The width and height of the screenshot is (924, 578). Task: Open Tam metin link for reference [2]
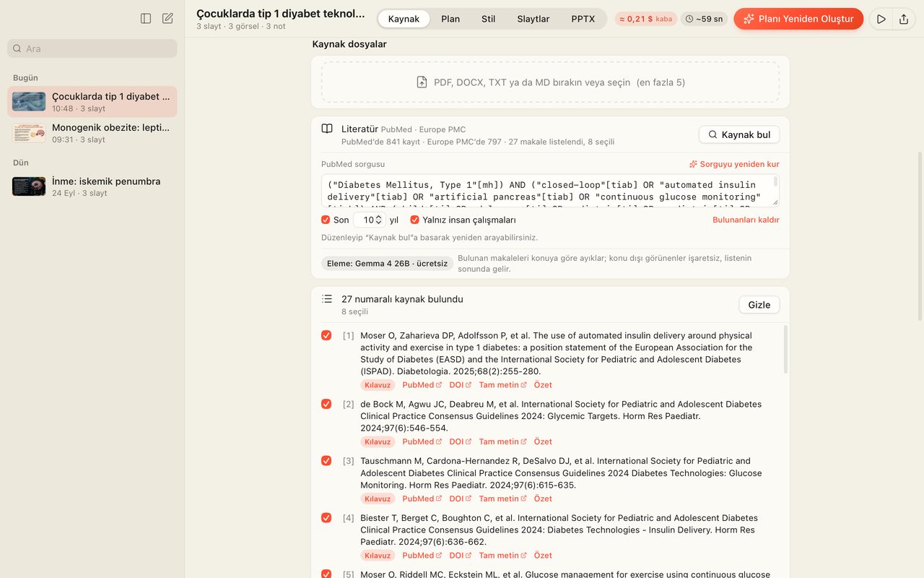tap(502, 441)
